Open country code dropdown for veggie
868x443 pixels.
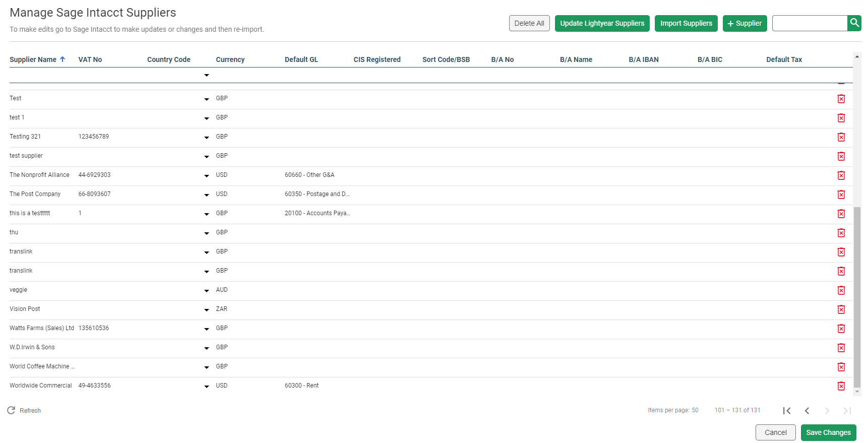[206, 291]
